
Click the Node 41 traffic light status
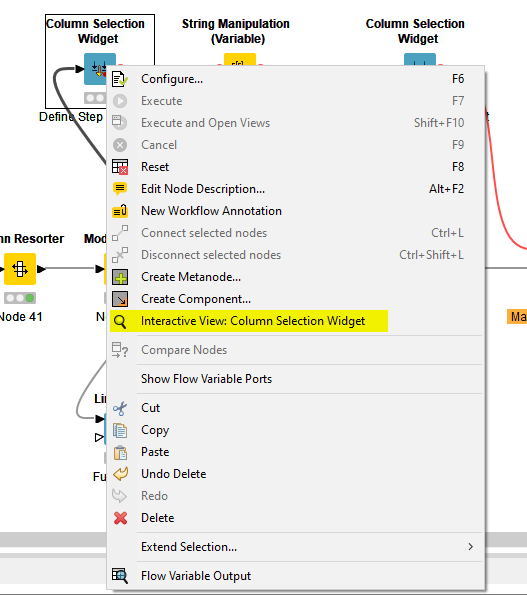pyautogui.click(x=20, y=298)
